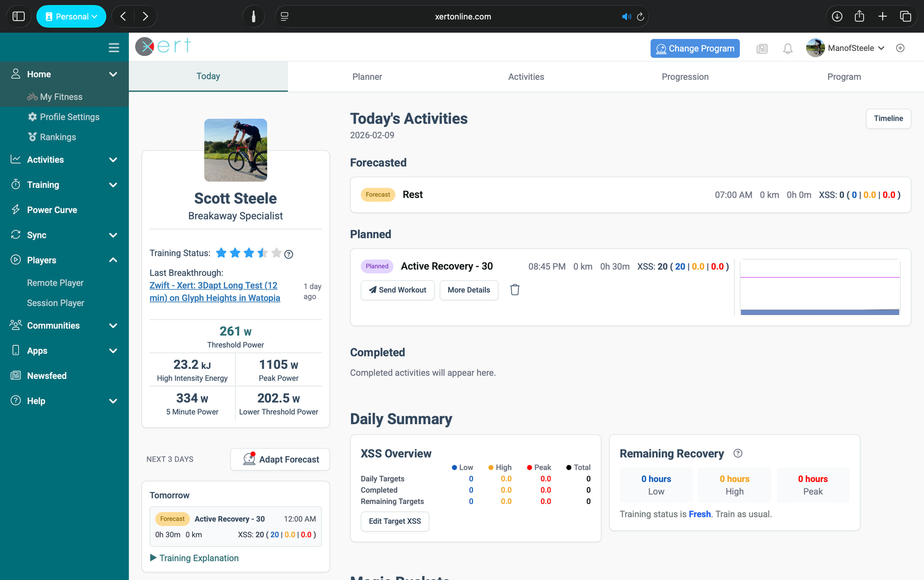Open the notifications bell icon
The width and height of the screenshot is (924, 580).
pos(787,49)
